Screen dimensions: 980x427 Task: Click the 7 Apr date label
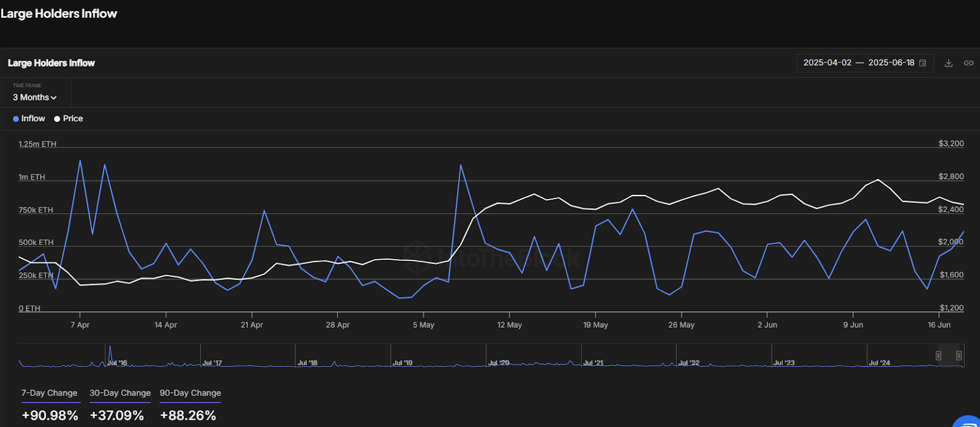[x=80, y=325]
